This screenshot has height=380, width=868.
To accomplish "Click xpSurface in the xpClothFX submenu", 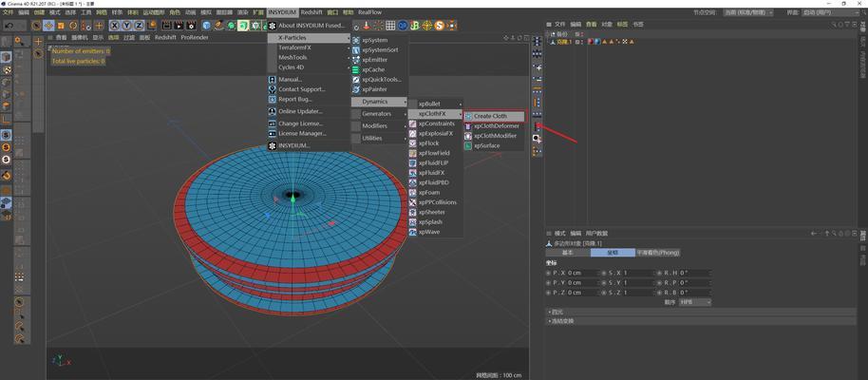I will click(x=494, y=145).
